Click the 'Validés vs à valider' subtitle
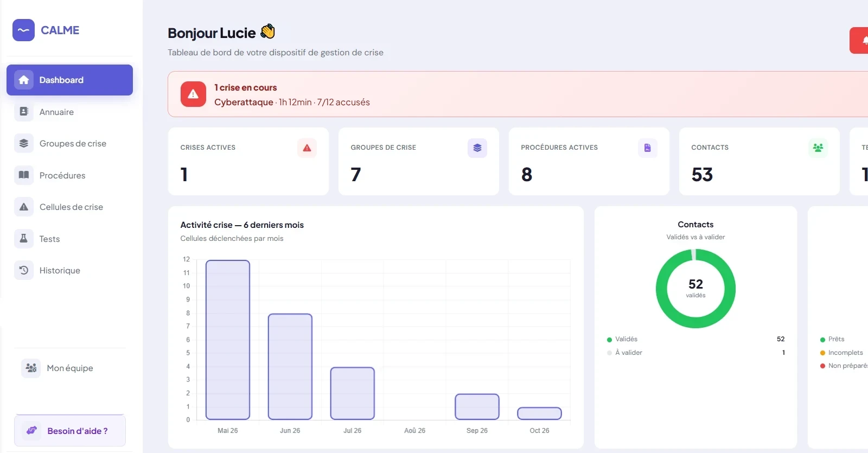Image resolution: width=868 pixels, height=453 pixels. [695, 237]
